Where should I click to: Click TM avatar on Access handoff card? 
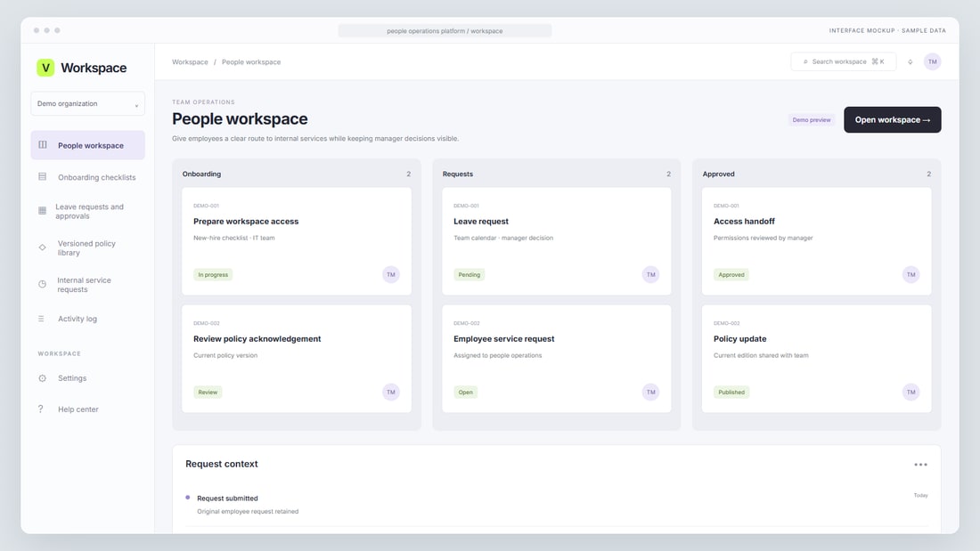911,274
